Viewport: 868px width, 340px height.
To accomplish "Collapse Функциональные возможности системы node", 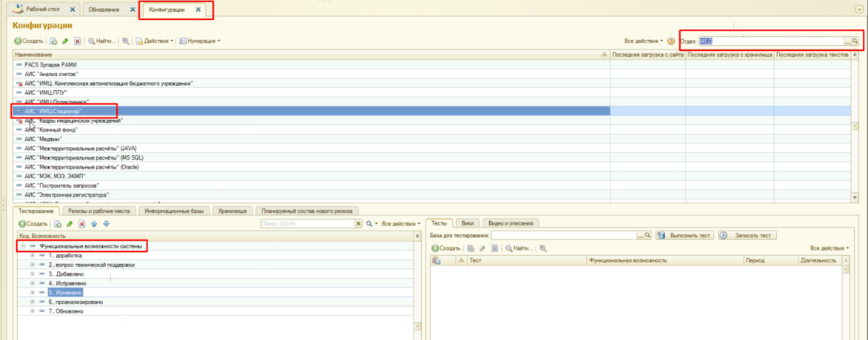I will pos(23,246).
